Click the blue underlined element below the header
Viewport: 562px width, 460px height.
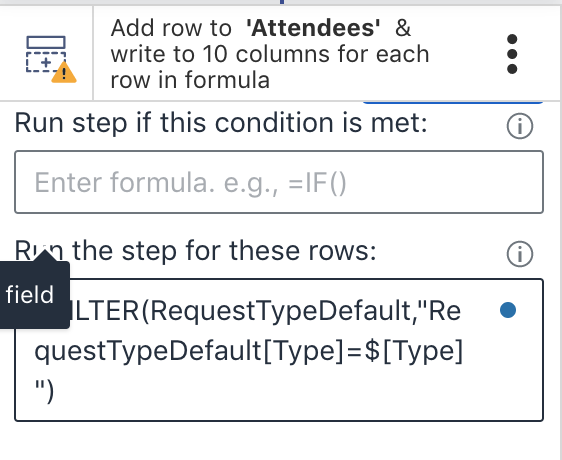pos(453,103)
